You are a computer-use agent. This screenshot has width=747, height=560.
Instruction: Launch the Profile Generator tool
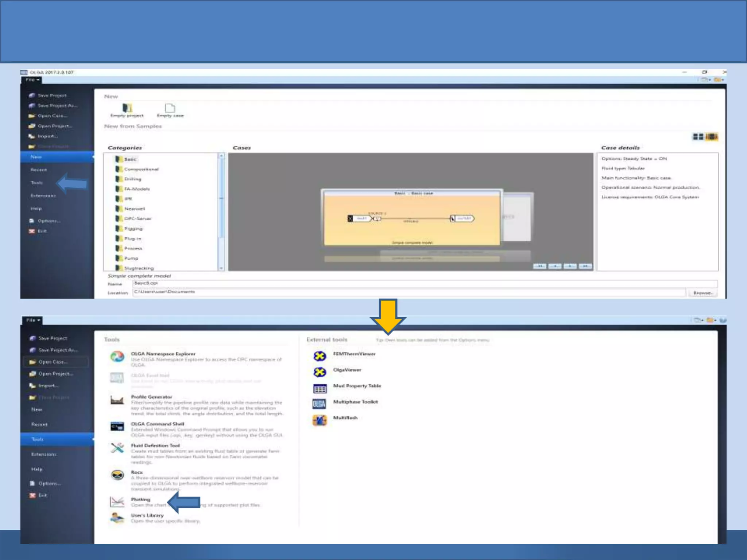tap(151, 397)
